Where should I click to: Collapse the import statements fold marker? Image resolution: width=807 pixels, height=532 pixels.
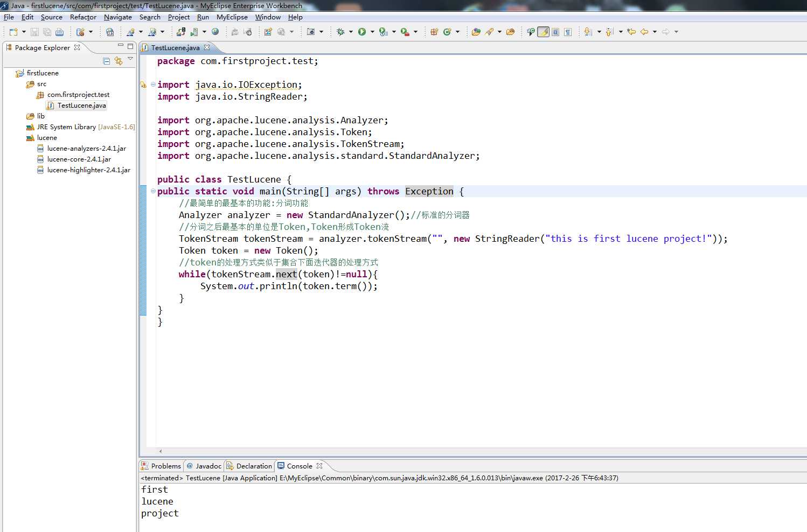pyautogui.click(x=153, y=84)
